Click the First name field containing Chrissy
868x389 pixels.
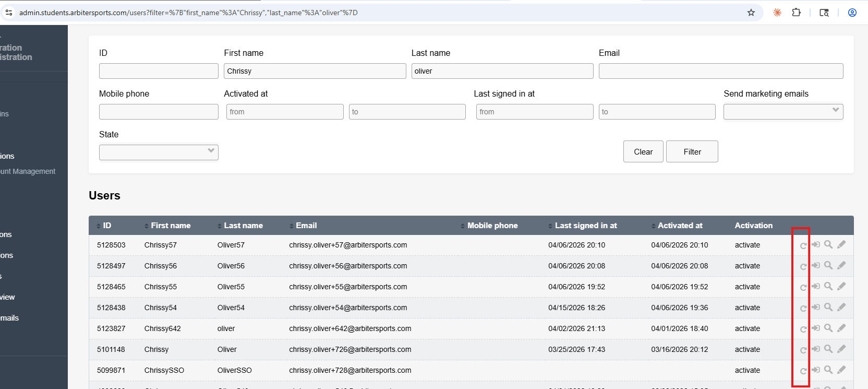point(315,71)
